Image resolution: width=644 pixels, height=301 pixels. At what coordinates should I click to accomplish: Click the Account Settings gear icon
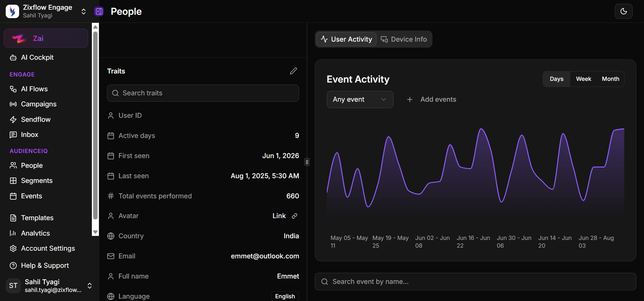pyautogui.click(x=13, y=248)
